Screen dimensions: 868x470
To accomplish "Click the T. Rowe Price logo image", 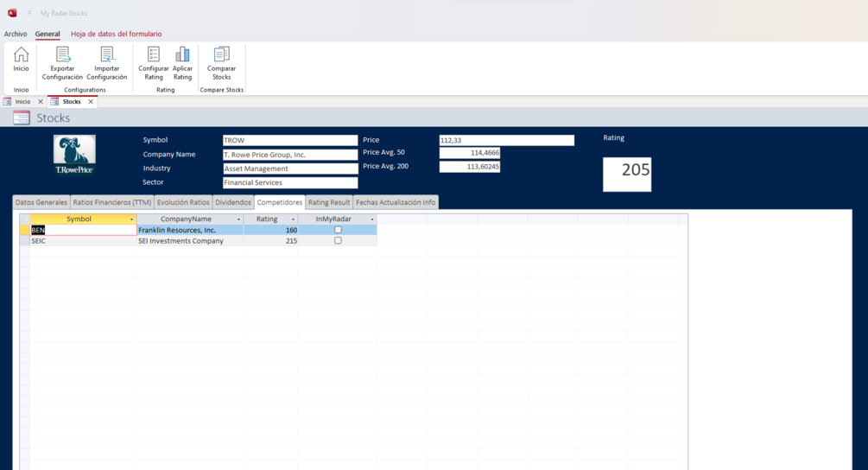I will 75,155.
